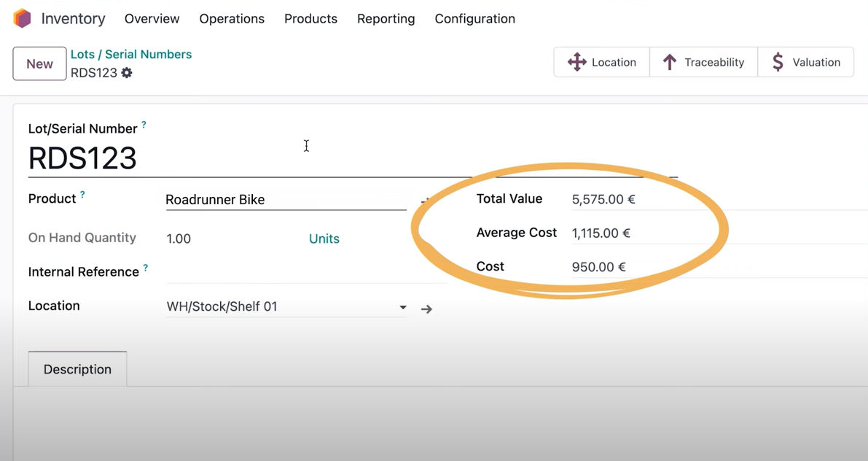Create a record with the New button
The image size is (868, 461).
(39, 63)
